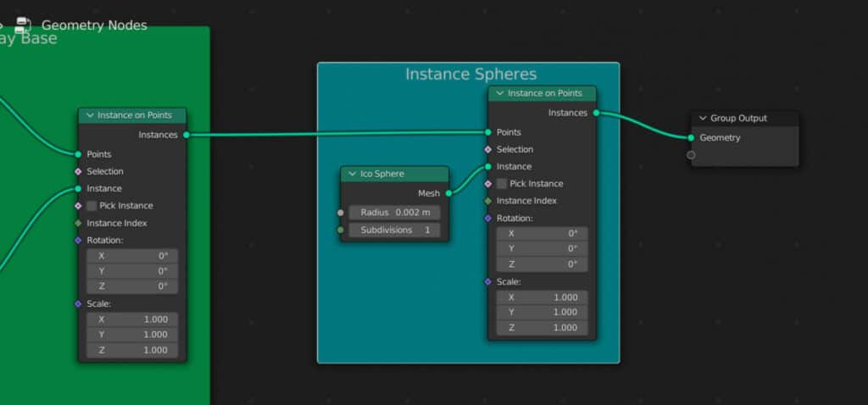
Task: Click Scale Y field in green frame node
Action: click(x=132, y=335)
